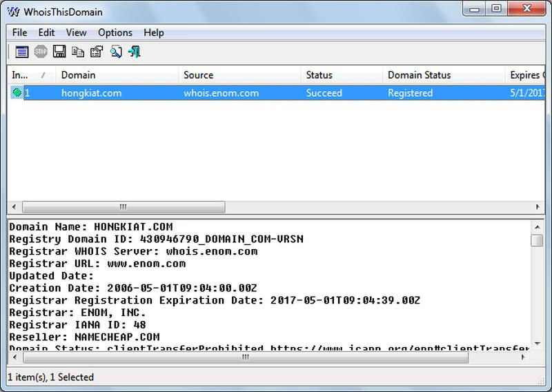Open the Edit menu
Image resolution: width=552 pixels, height=392 pixels.
tap(46, 32)
